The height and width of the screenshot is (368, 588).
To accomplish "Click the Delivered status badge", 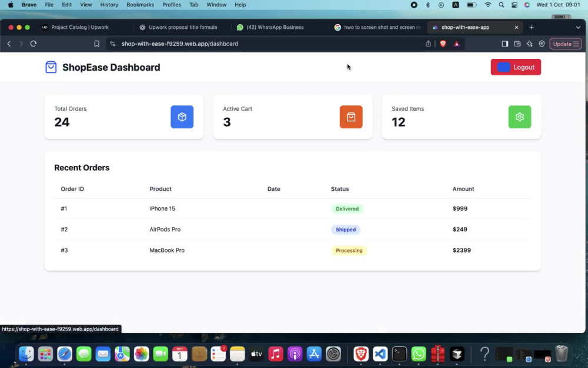I will coord(348,209).
